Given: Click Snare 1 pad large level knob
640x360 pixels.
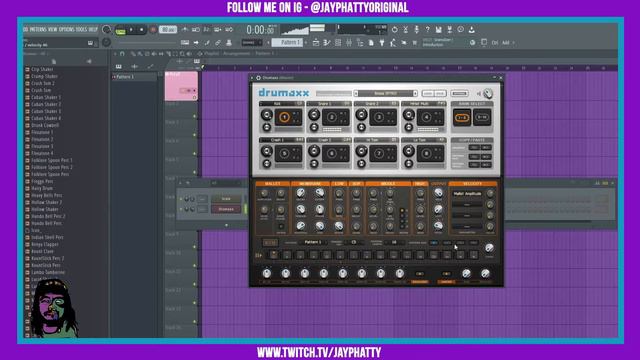Looking at the screenshot, I should click(314, 115).
